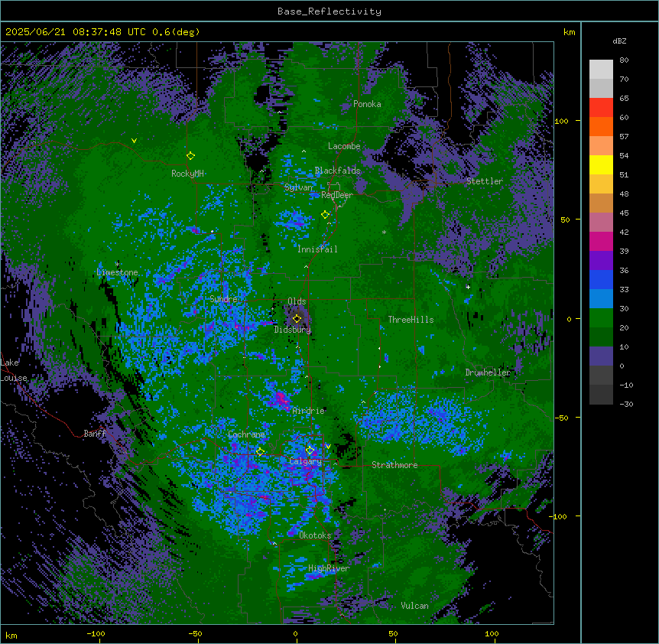659x644 pixels.
Task: Click the Lake Louise label
Action: pyautogui.click(x=14, y=370)
